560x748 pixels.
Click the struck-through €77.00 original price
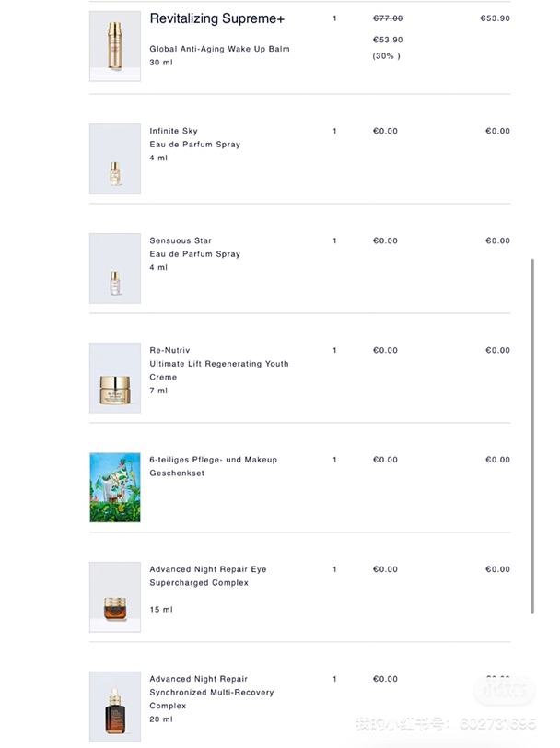pyautogui.click(x=388, y=18)
